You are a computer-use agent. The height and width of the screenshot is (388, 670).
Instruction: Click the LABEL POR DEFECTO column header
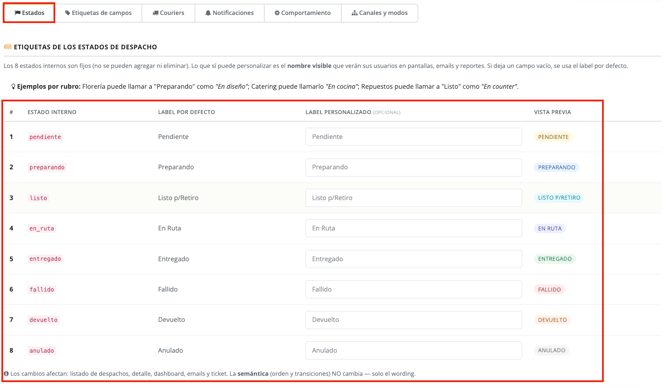pos(186,112)
